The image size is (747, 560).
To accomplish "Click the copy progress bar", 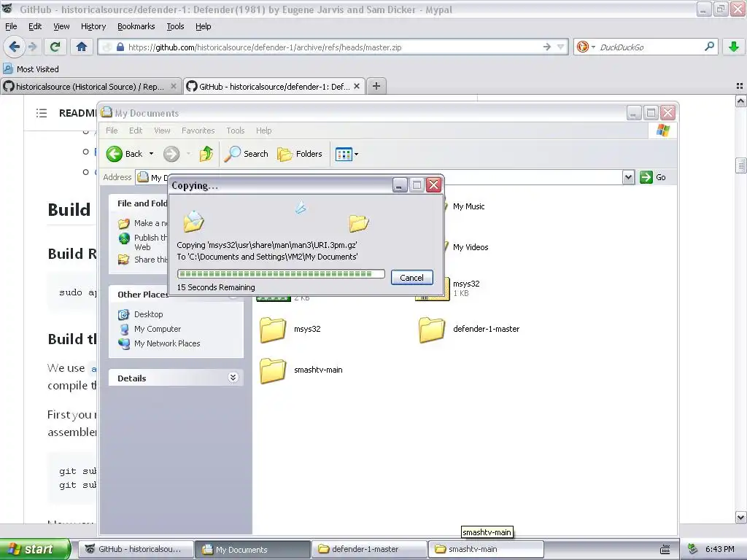I will click(x=281, y=274).
